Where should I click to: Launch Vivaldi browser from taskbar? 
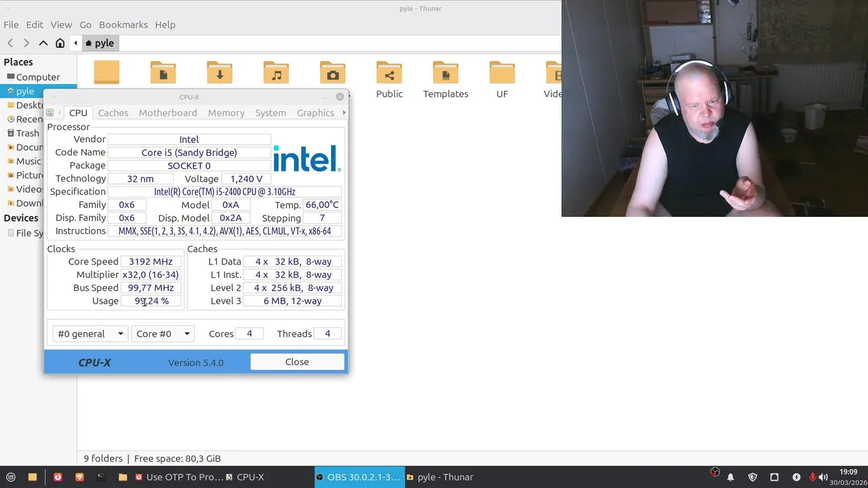click(57, 477)
